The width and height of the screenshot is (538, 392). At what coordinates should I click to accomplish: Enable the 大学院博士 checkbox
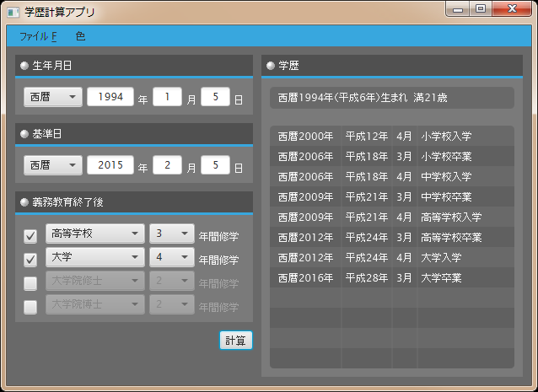pyautogui.click(x=30, y=307)
